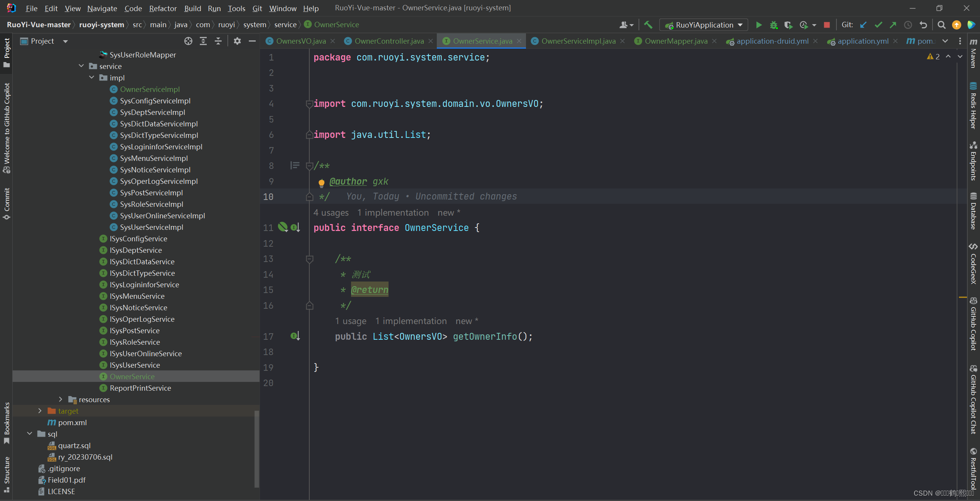The height and width of the screenshot is (501, 980).
Task: Rollback changes with the undo icon
Action: click(x=923, y=25)
